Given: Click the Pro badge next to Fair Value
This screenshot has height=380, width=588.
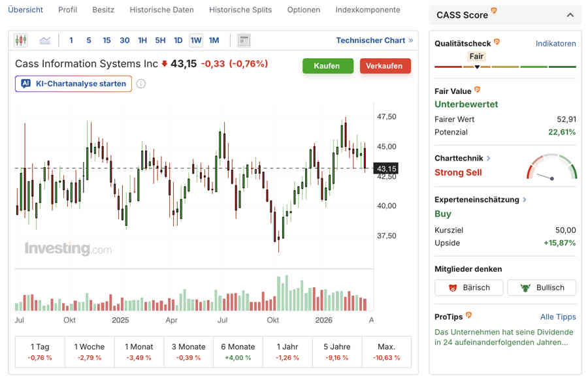Looking at the screenshot, I should pos(477,90).
